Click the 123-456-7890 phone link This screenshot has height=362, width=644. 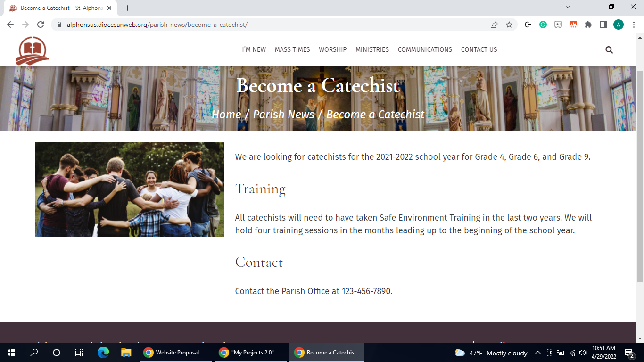[366, 291]
